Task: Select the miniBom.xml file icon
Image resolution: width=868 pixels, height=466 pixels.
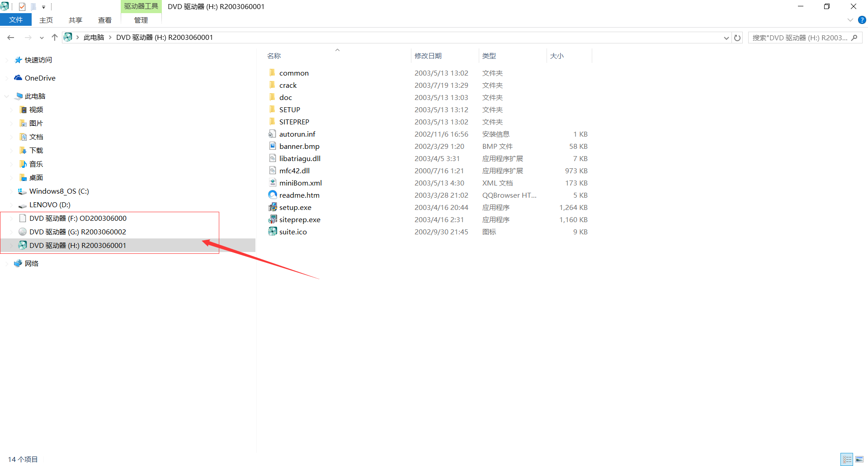Action: tap(272, 183)
